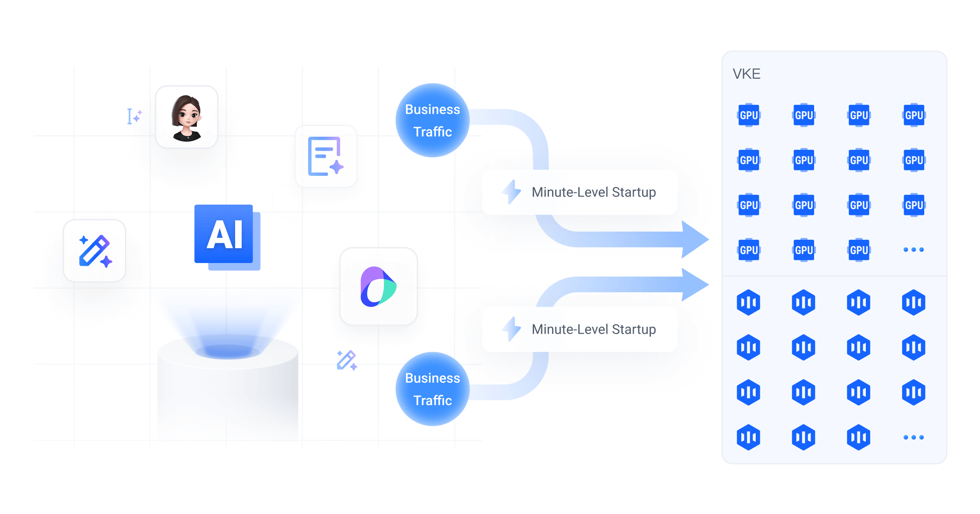Click the VKE panel title
The width and height of the screenshot is (980, 514).
coord(746,74)
